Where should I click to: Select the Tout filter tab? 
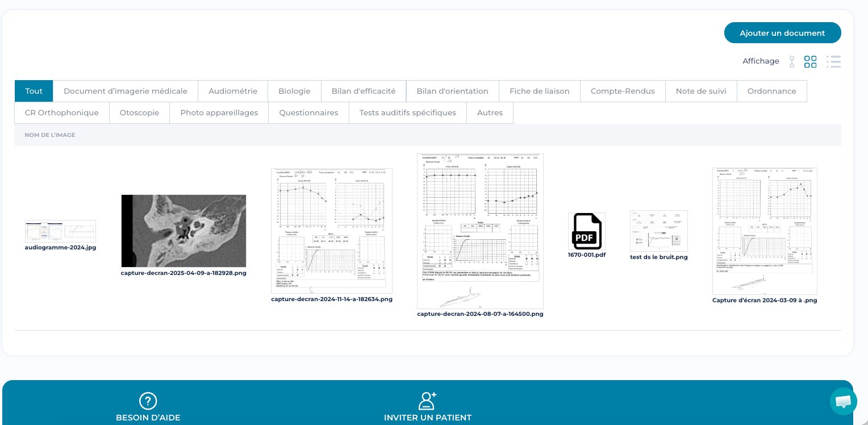34,91
